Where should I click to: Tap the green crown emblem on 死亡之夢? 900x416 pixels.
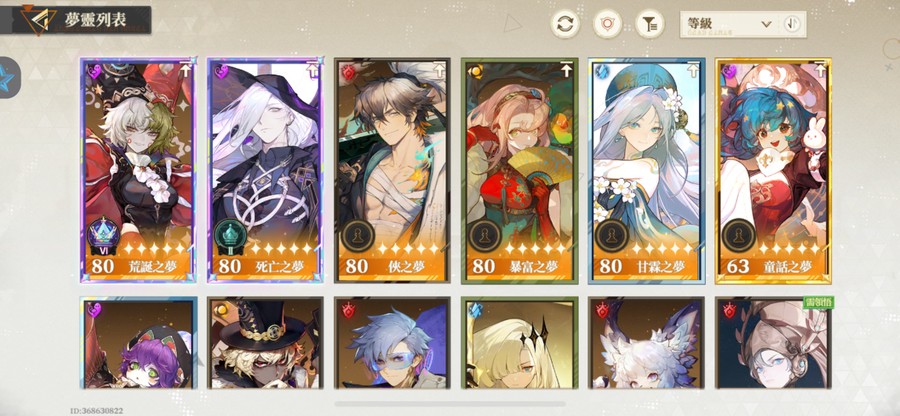coord(230,235)
